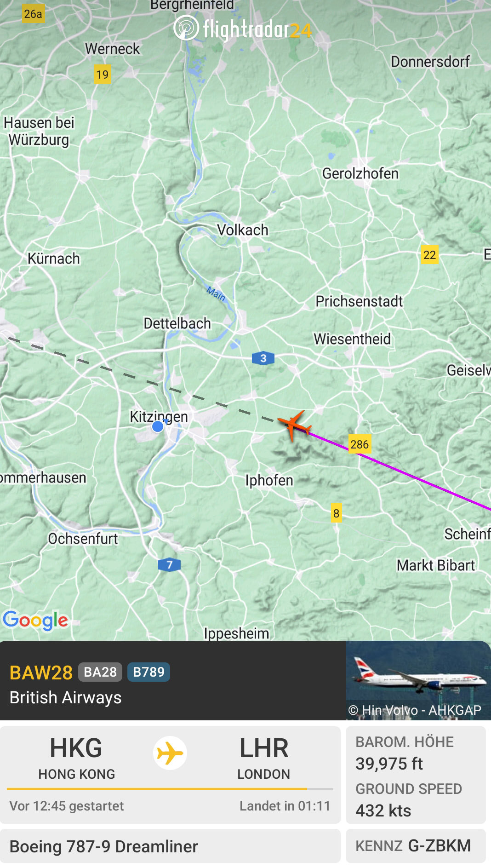491x868 pixels.
Task: Tap the blue location dot near Kitzingen
Action: 158,427
